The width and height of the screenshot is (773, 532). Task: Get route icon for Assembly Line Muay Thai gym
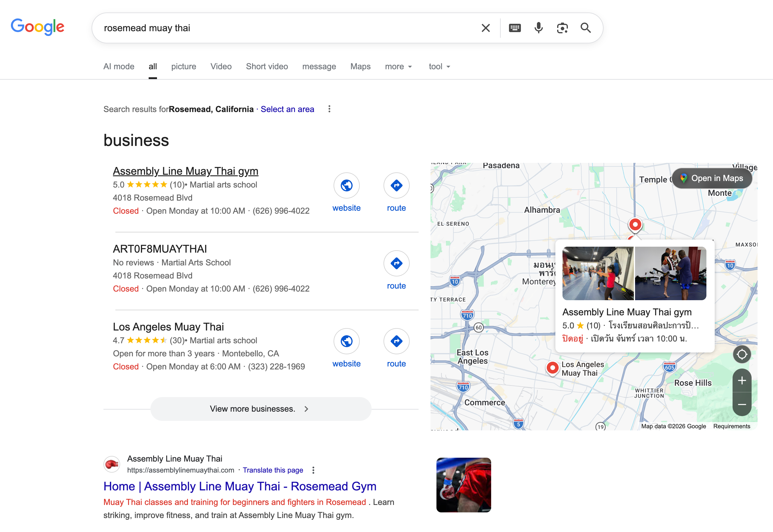point(396,185)
